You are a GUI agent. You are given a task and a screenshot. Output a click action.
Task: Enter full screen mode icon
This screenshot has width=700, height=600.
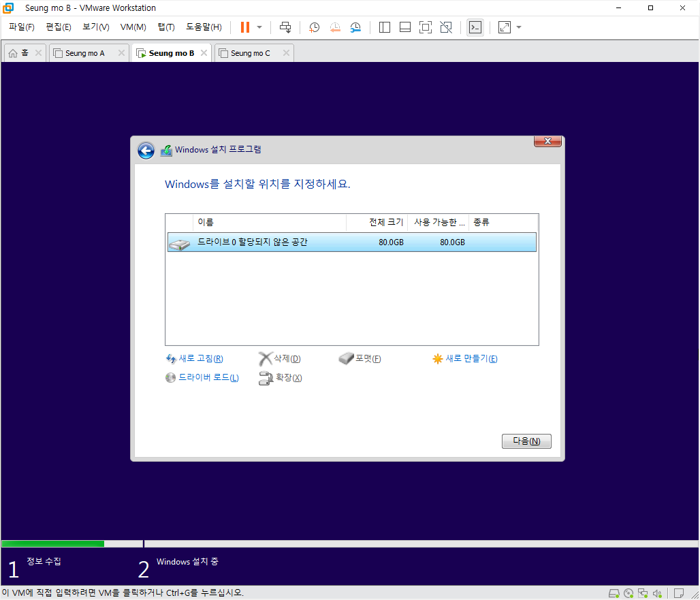426,27
